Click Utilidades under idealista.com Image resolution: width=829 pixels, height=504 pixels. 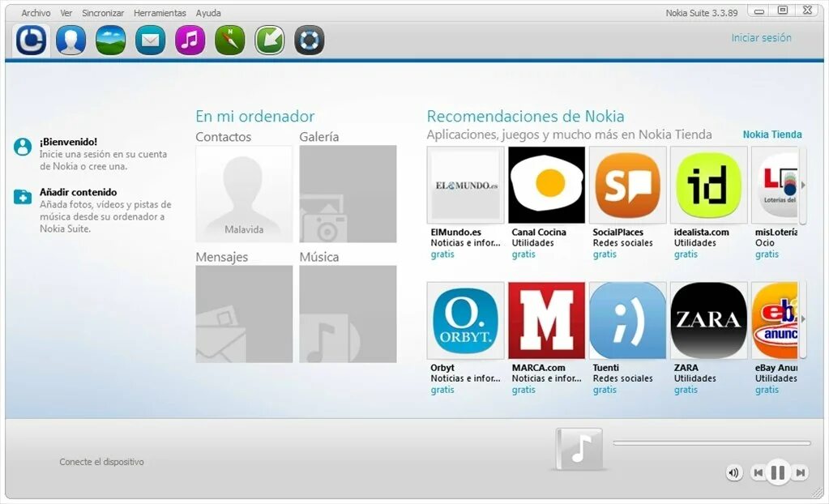point(694,243)
